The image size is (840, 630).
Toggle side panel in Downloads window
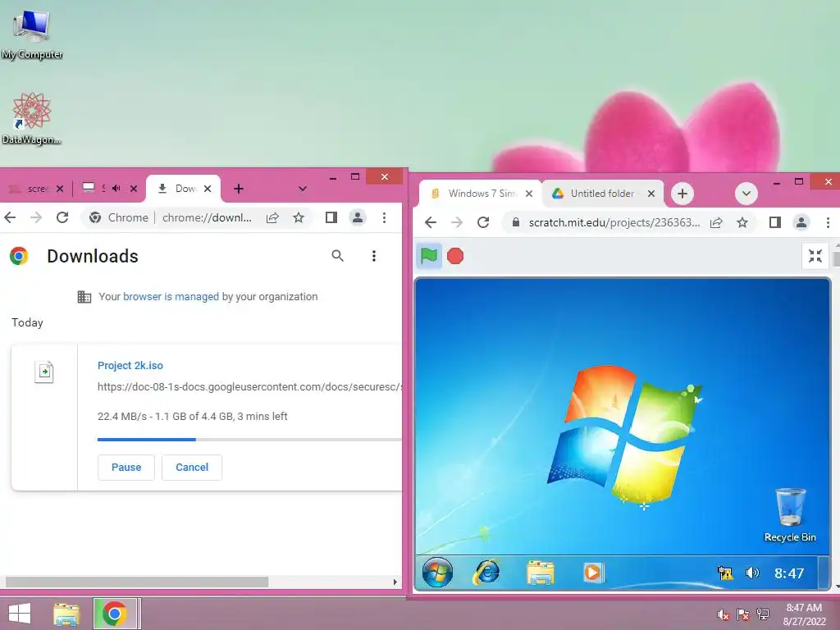[x=331, y=217]
